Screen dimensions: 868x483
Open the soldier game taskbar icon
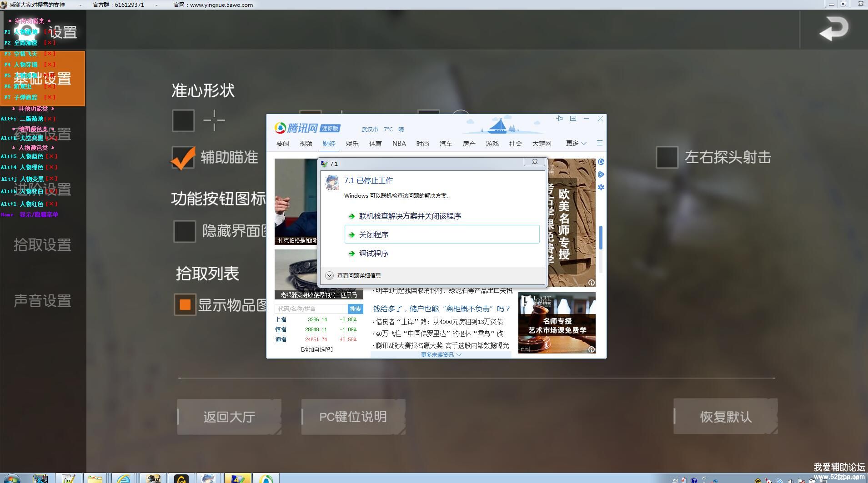pos(153,478)
